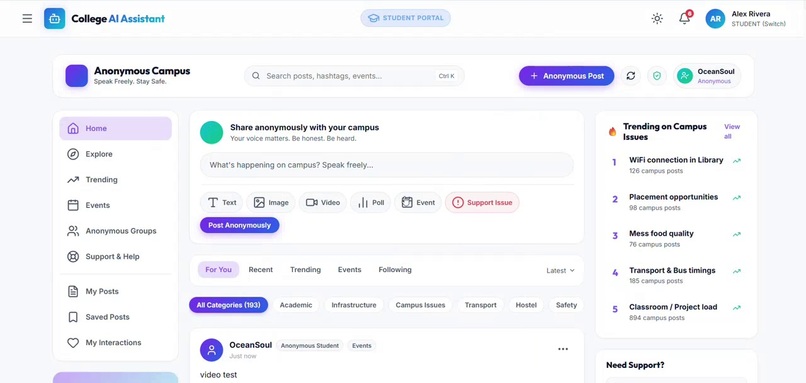Click the Support Issue button

point(482,203)
